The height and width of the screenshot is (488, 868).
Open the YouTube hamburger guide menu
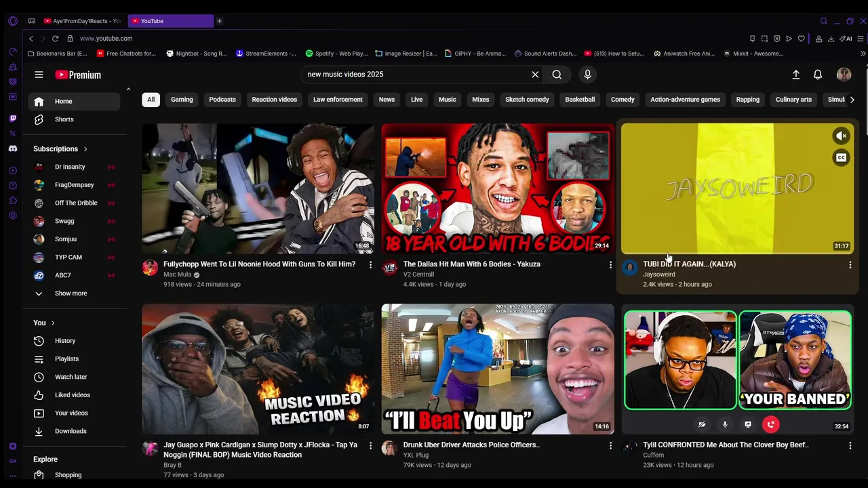(39, 75)
